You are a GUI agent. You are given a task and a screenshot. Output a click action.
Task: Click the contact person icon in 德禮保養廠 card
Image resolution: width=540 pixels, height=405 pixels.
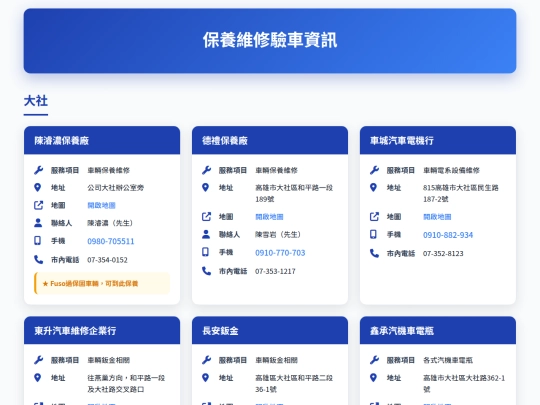click(x=206, y=234)
